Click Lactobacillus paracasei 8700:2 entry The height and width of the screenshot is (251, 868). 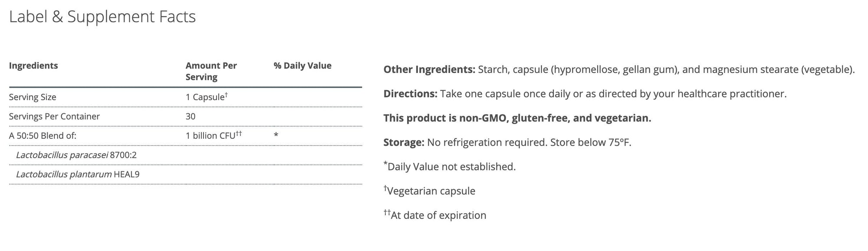pyautogui.click(x=76, y=155)
